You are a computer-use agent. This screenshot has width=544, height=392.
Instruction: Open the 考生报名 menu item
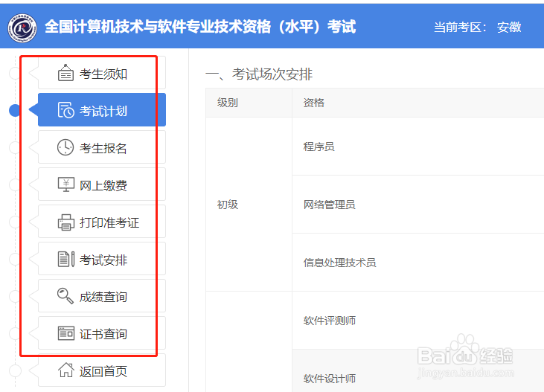tap(102, 147)
